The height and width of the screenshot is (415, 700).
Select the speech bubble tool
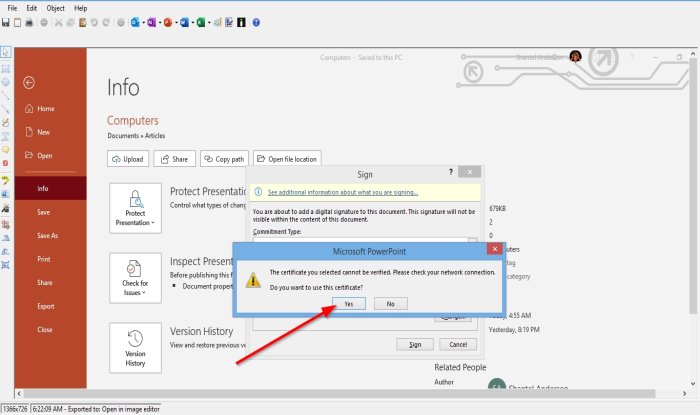(5, 150)
